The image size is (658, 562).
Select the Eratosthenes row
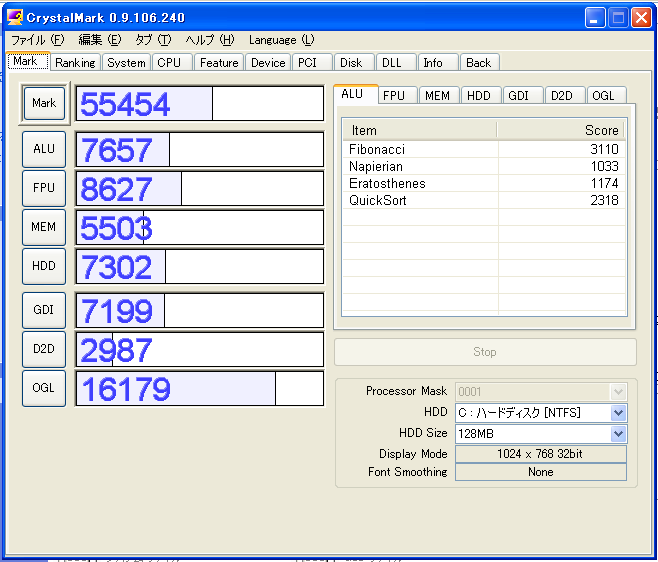click(484, 183)
